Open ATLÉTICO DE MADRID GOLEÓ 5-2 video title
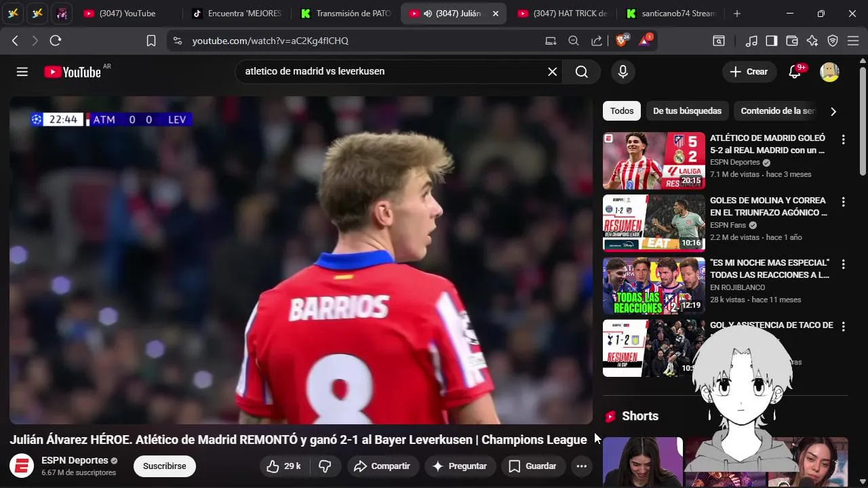Image resolution: width=868 pixels, height=488 pixels. [768, 144]
